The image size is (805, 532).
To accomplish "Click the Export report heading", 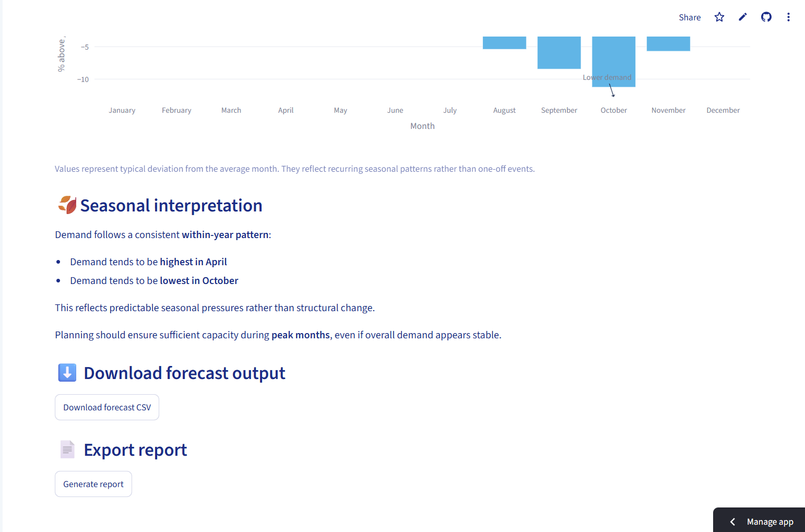I will tap(135, 450).
